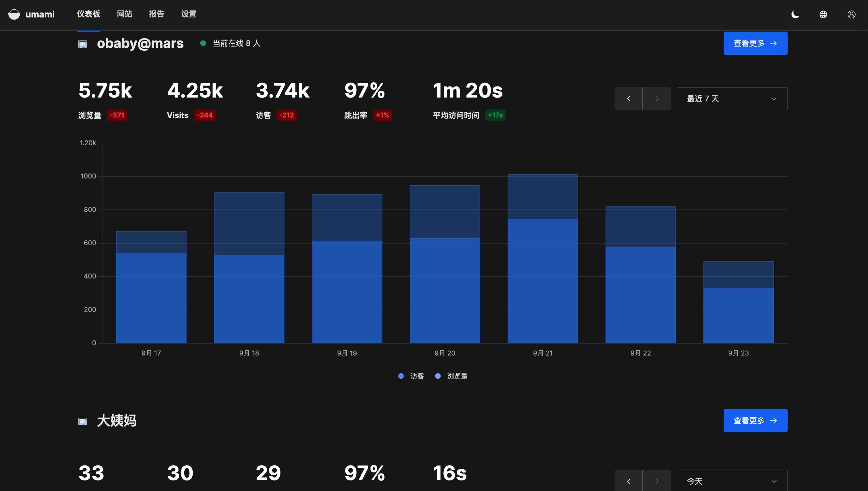Image resolution: width=868 pixels, height=491 pixels.
Task: Open 报告 navigation tab
Action: pos(157,14)
